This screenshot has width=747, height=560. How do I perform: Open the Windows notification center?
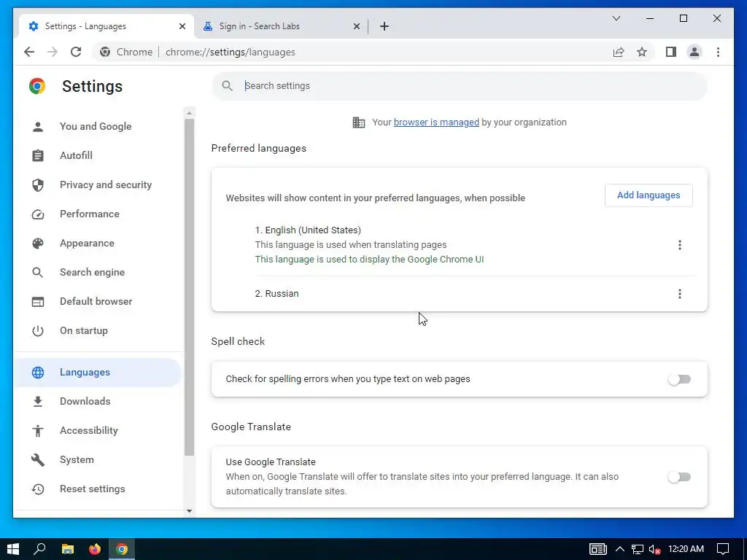[723, 549]
